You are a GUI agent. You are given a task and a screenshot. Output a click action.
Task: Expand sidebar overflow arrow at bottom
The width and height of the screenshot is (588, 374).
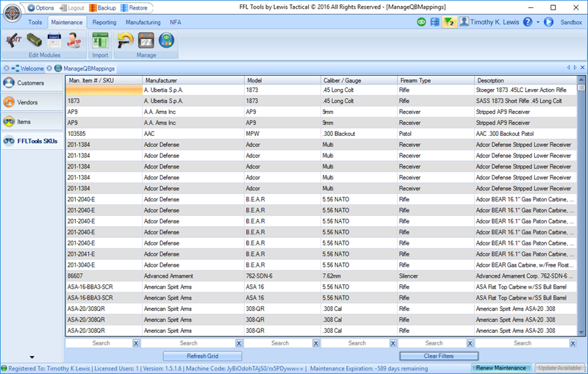[x=32, y=358]
